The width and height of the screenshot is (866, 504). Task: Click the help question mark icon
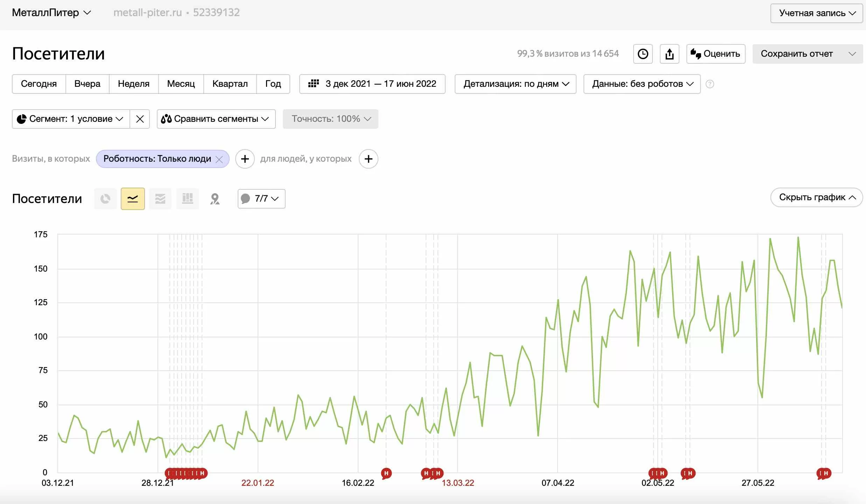point(710,84)
